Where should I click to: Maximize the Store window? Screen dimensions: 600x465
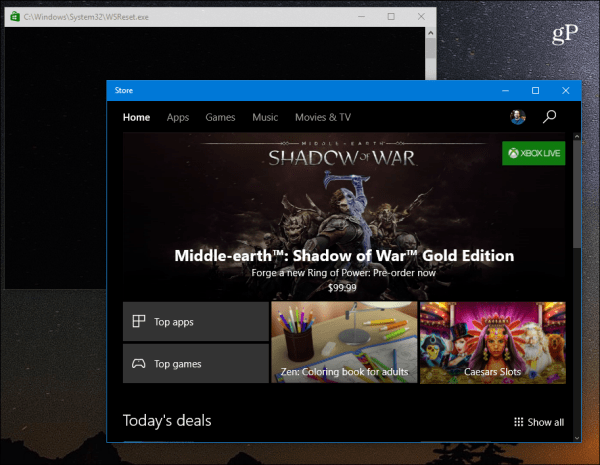535,91
